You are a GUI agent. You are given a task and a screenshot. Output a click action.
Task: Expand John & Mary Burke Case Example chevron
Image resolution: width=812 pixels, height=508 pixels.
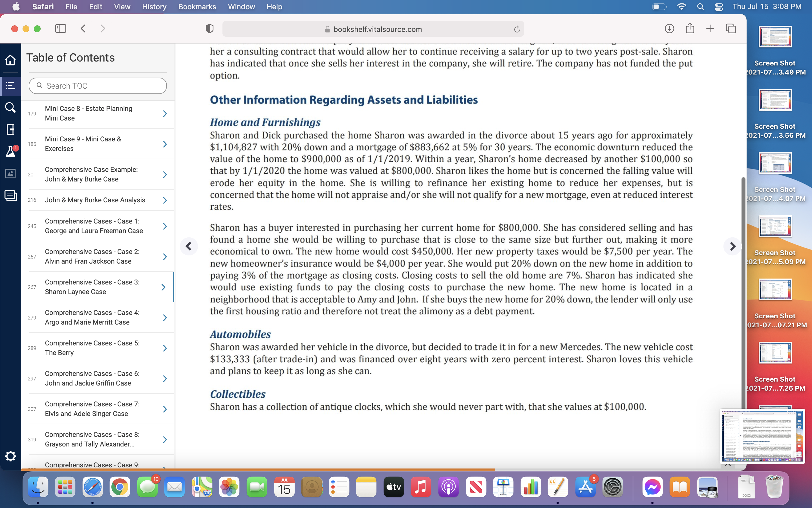click(165, 174)
